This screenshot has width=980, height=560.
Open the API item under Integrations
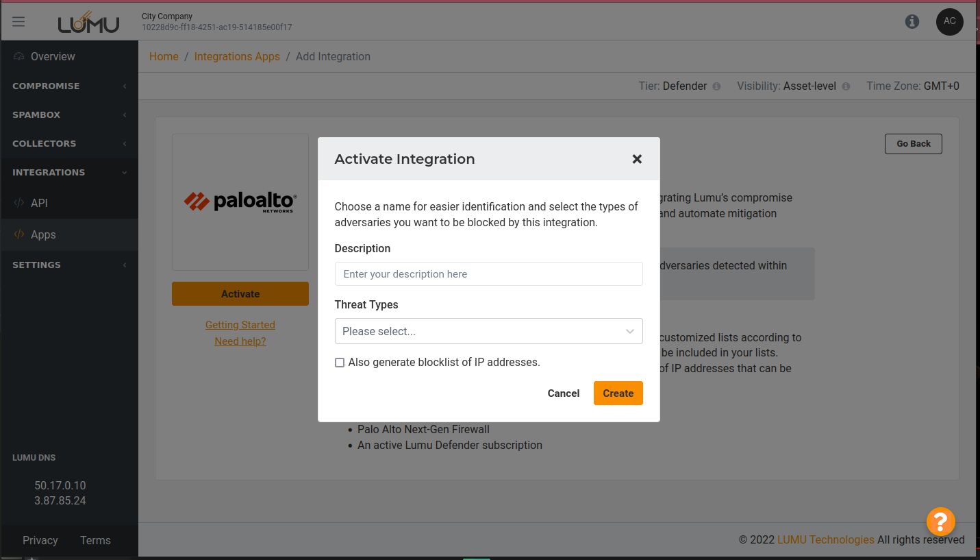(x=39, y=203)
